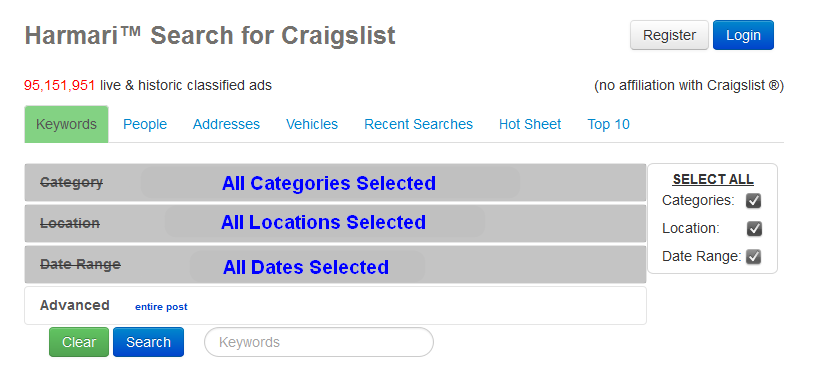Switch to the People tab
The image size is (821, 381).
145,125
